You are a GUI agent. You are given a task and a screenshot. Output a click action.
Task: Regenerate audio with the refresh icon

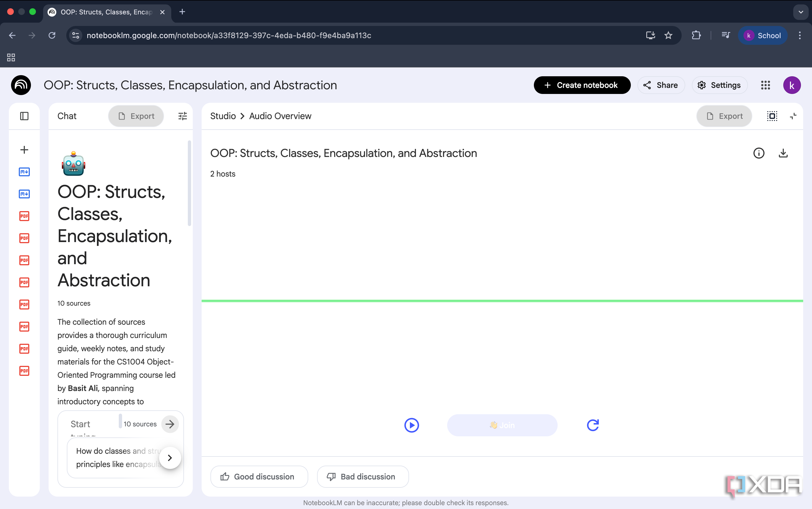coord(593,425)
